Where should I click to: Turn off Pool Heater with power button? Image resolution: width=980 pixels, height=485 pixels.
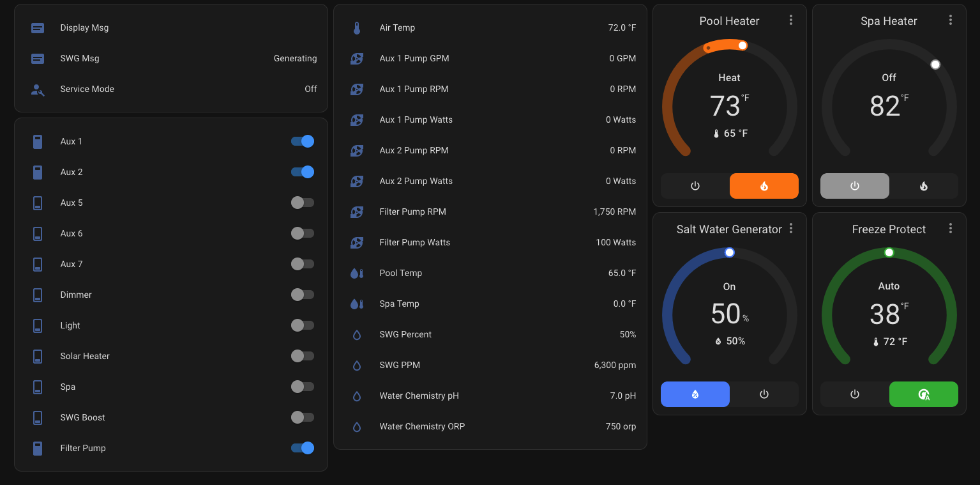click(695, 186)
